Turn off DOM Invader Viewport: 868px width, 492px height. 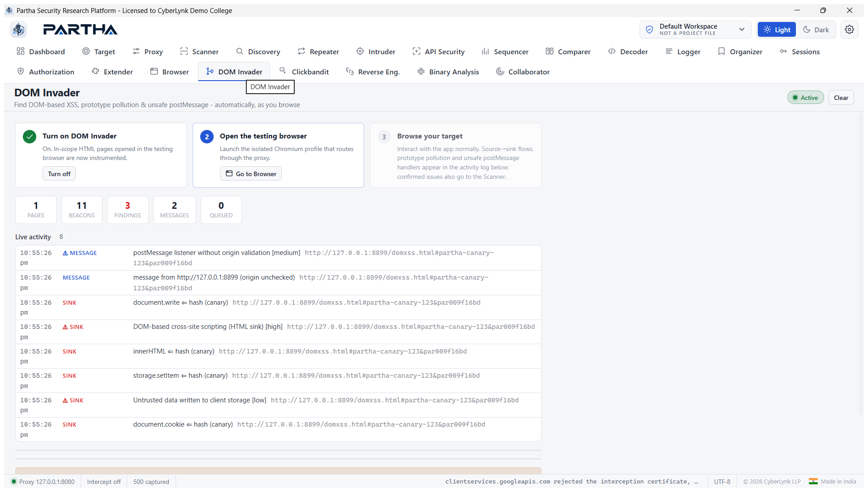click(x=59, y=174)
